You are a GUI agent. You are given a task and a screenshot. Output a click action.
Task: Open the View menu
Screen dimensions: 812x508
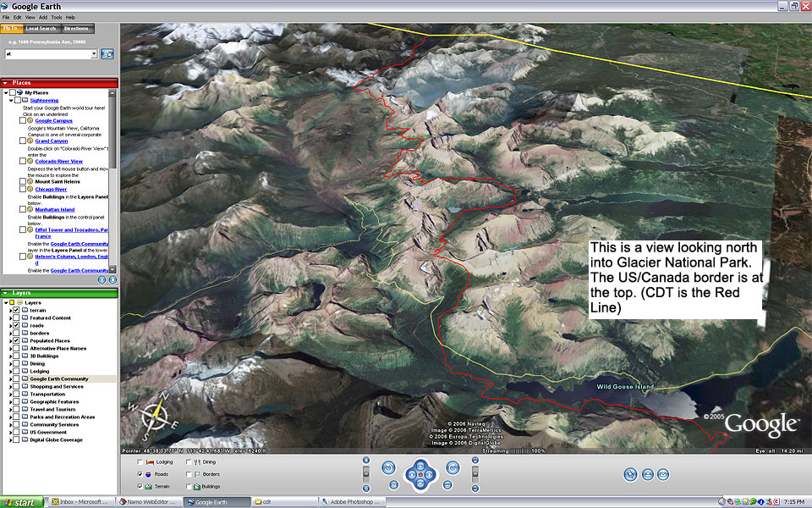(30, 17)
